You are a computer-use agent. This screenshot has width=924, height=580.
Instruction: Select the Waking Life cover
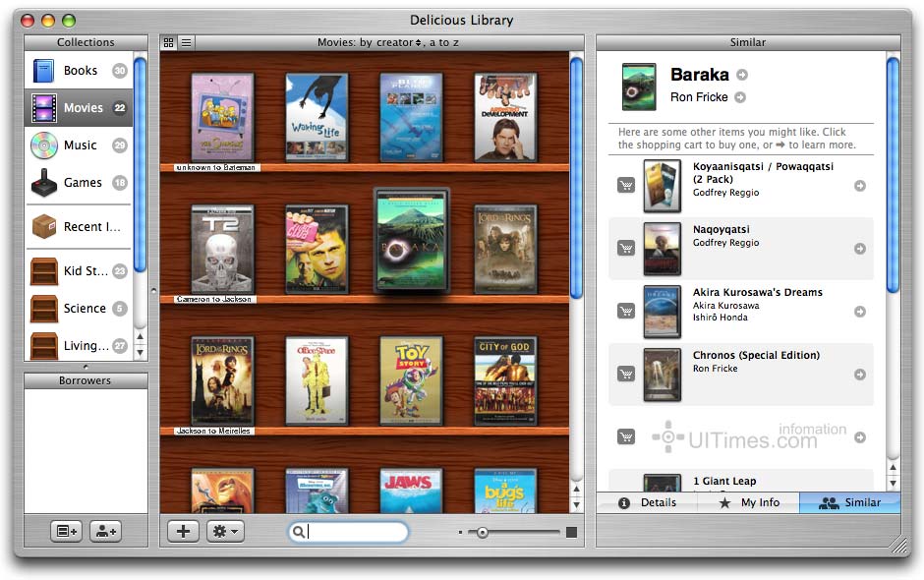(318, 117)
